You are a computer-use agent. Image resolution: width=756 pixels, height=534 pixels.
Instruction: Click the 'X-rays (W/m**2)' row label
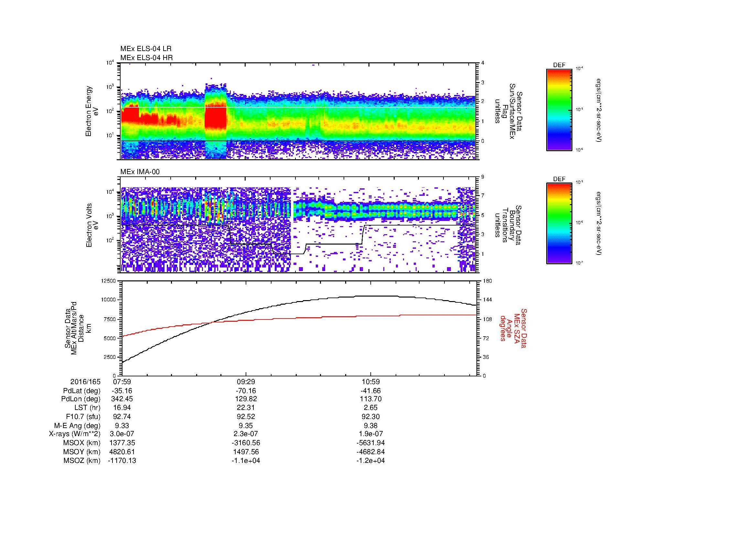(x=74, y=434)
